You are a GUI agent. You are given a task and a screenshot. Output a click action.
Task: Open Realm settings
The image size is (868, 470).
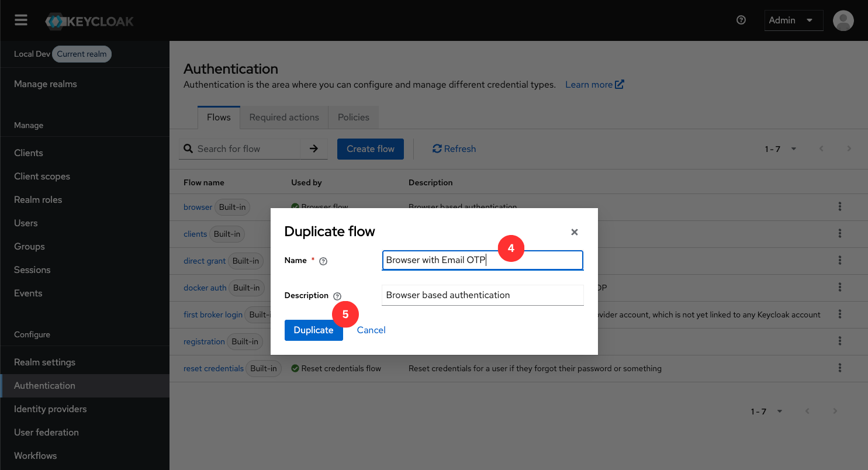44,362
